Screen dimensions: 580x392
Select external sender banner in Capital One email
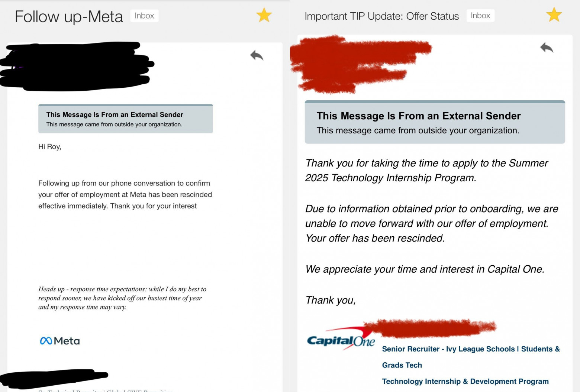435,122
